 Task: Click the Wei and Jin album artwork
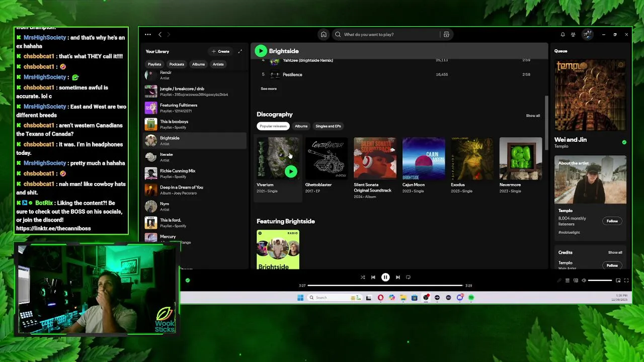[591, 95]
